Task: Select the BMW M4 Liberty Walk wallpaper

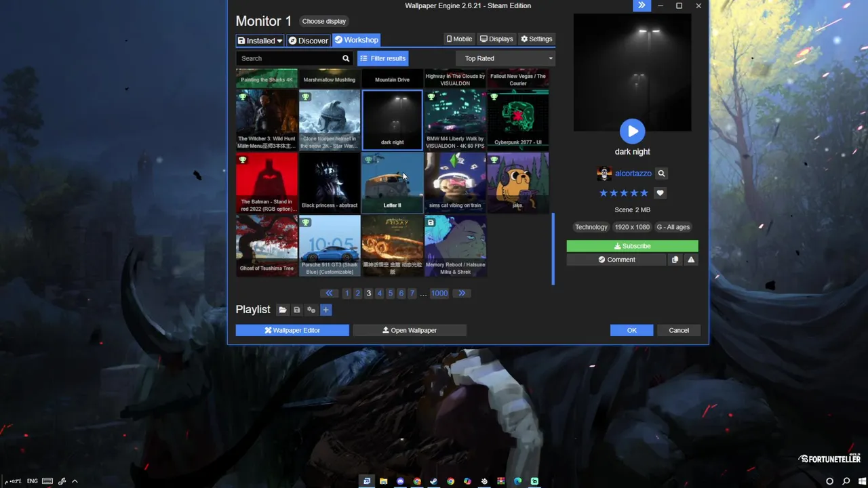Action: (x=455, y=120)
